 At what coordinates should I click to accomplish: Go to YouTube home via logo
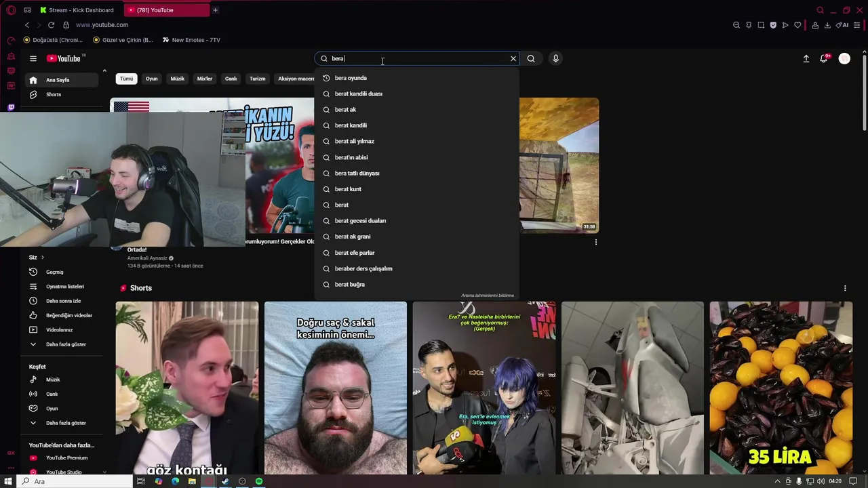pyautogui.click(x=64, y=58)
